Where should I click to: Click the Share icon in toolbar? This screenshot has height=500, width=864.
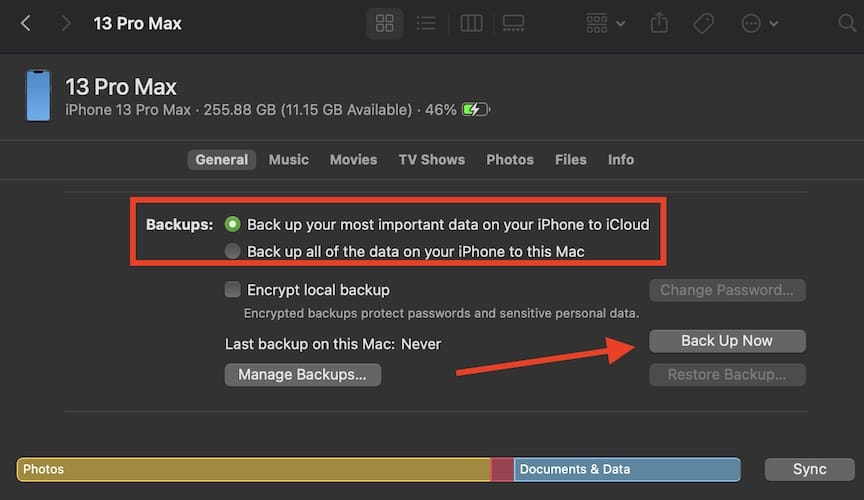pyautogui.click(x=659, y=23)
